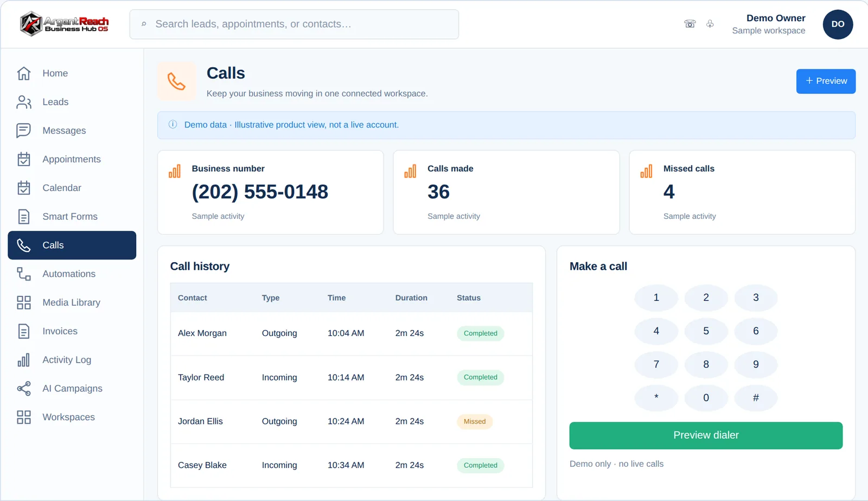Tap digit 5 on the dial pad
The image size is (868, 501).
click(x=706, y=331)
